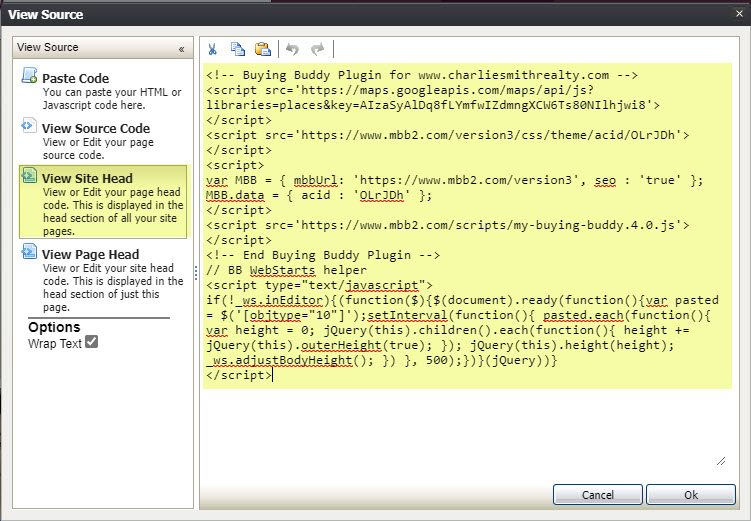Viewport: 751px width, 521px height.
Task: Click the 'MBB.data' line in code
Action: [319, 195]
